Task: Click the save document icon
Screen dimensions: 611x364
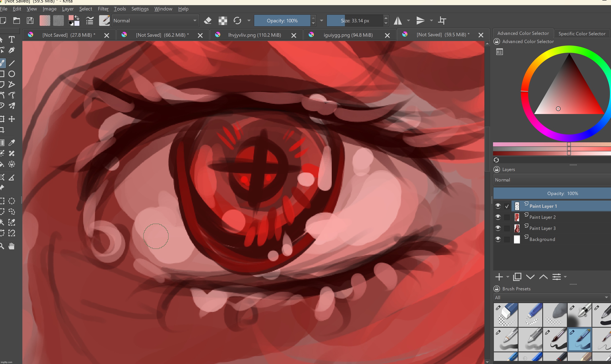Action: coord(30,21)
